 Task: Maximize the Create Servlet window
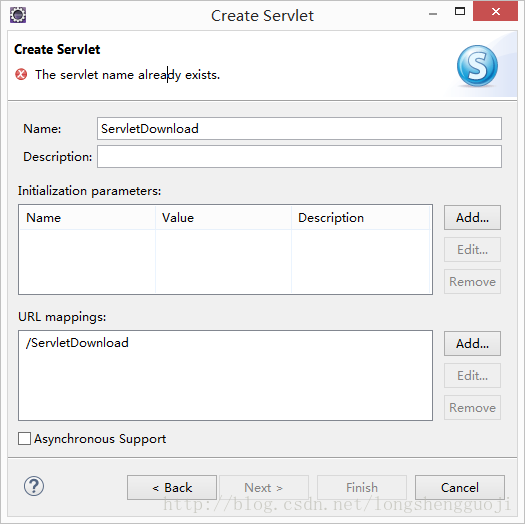(460, 11)
